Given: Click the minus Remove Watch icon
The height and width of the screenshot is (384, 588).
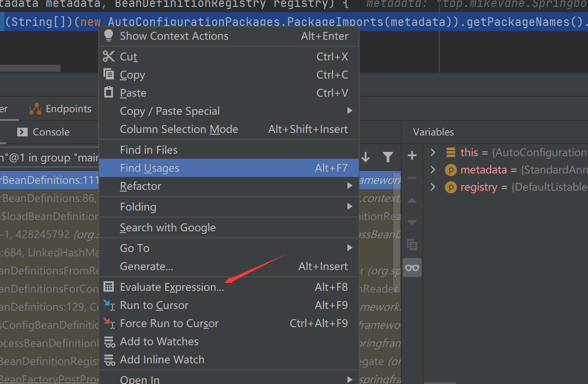Looking at the screenshot, I should (x=412, y=177).
